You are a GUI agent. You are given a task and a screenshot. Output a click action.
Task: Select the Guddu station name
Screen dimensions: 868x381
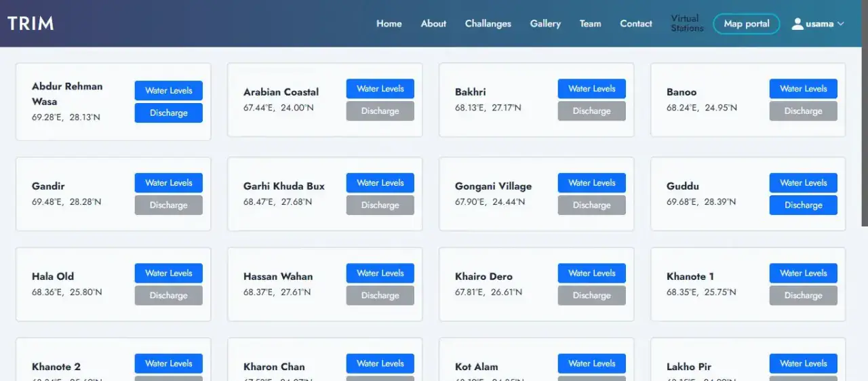pyautogui.click(x=683, y=186)
